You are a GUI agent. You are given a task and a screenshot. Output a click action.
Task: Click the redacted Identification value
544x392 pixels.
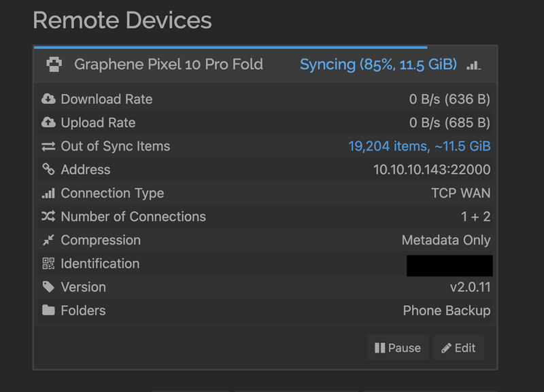point(449,265)
